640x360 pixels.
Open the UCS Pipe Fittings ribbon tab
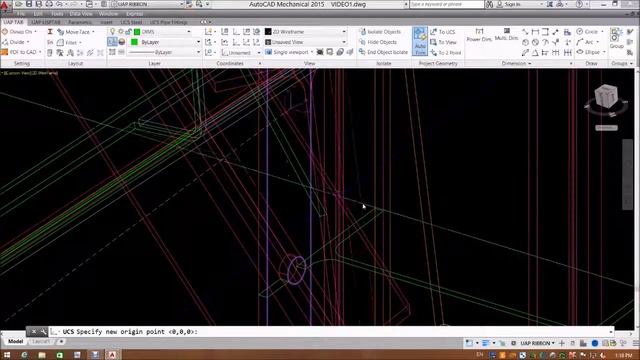click(x=169, y=22)
